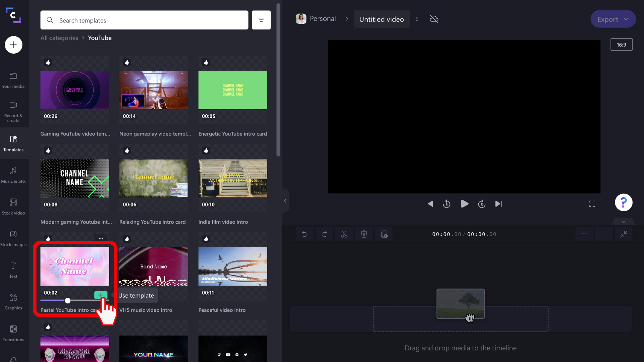Viewport: 644px width, 362px height.
Task: Click green plus Use template button
Action: click(x=101, y=295)
